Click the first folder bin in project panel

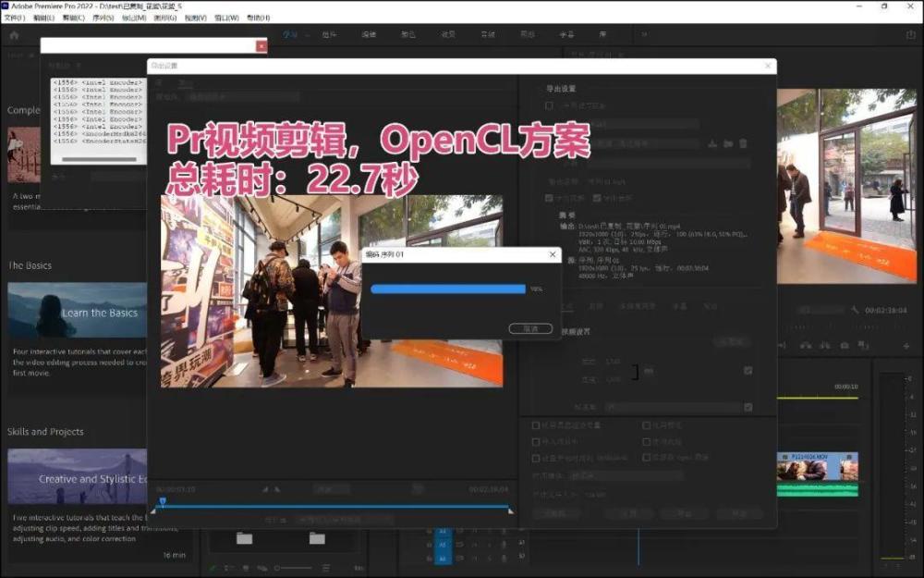point(244,538)
